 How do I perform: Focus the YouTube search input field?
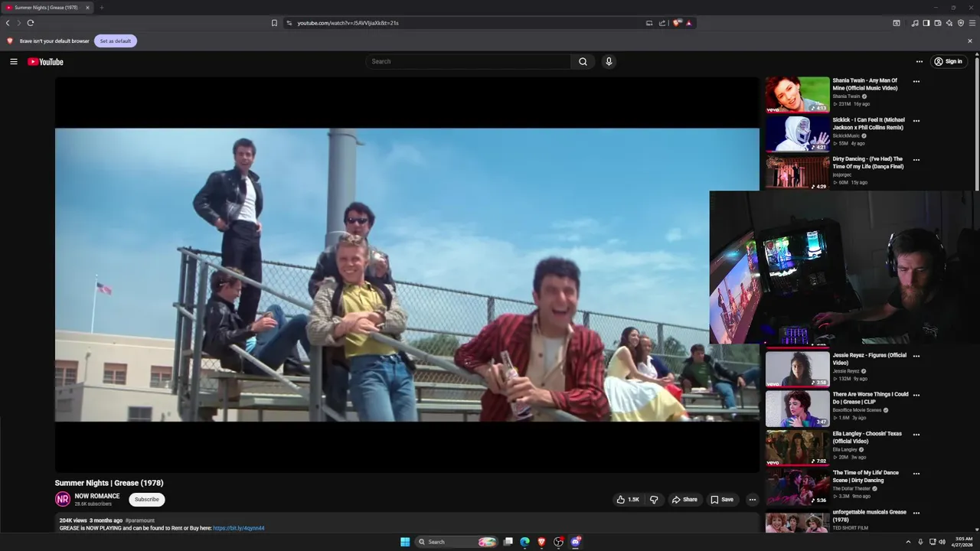point(469,61)
